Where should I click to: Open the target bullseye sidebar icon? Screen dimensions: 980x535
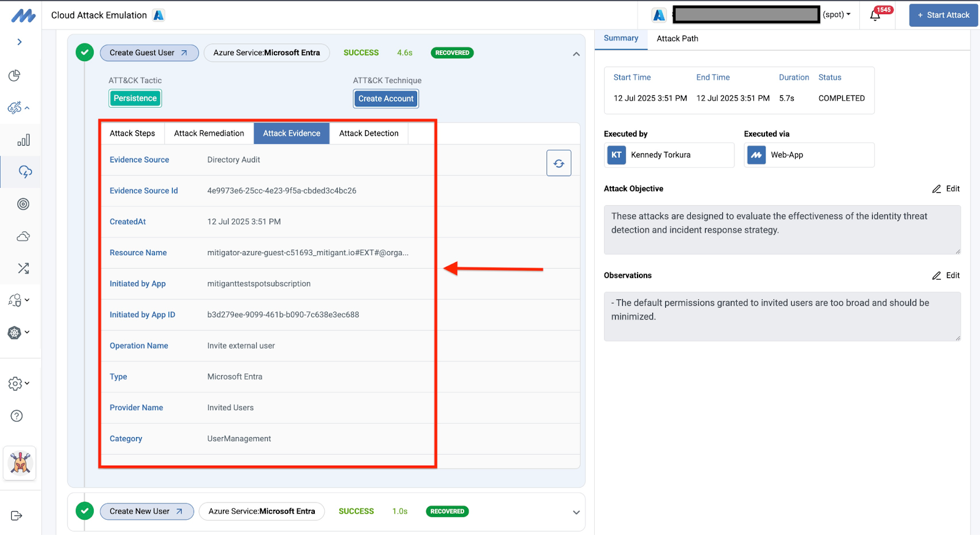pos(23,204)
